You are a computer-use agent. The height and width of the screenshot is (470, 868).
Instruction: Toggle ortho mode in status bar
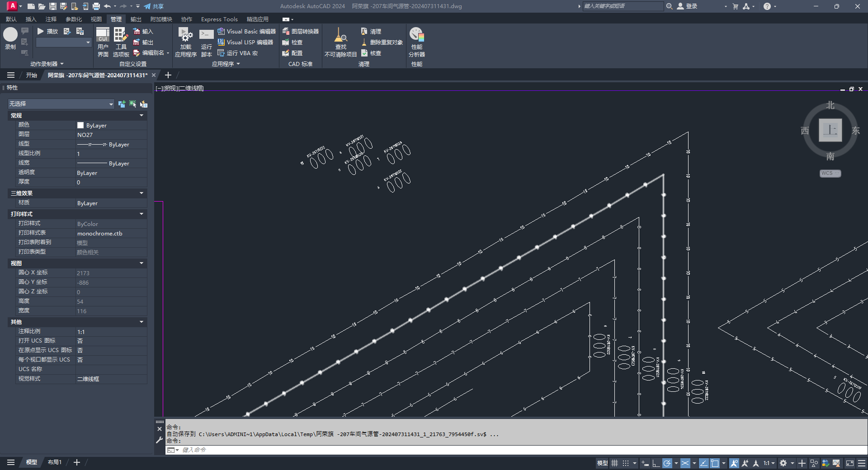[x=656, y=463]
